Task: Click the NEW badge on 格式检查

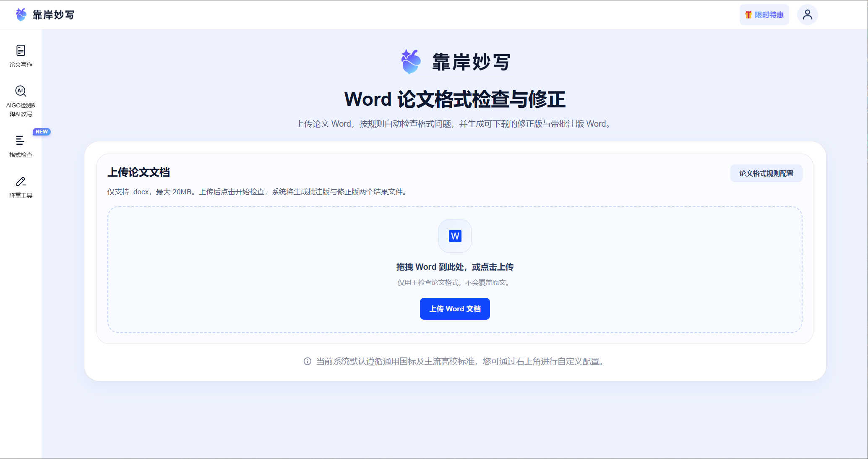Action: 42,132
